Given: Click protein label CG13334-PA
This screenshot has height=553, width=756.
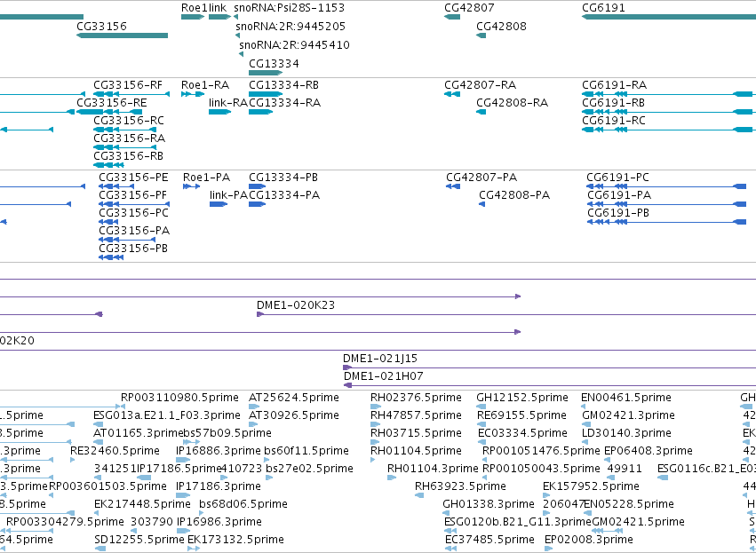Looking at the screenshot, I should tap(284, 195).
